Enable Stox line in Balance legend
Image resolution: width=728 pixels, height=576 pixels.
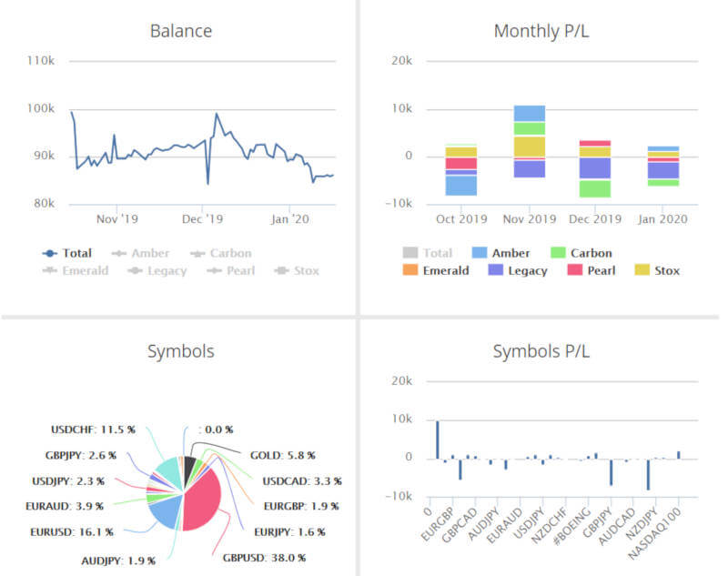pyautogui.click(x=298, y=270)
